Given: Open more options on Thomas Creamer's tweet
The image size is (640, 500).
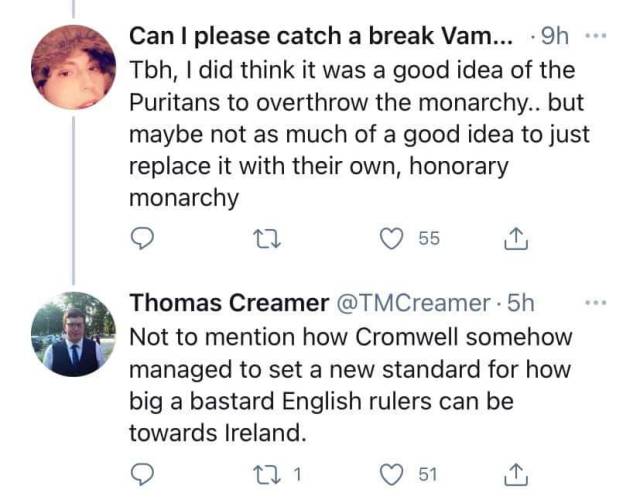Looking at the screenshot, I should pos(597,300).
